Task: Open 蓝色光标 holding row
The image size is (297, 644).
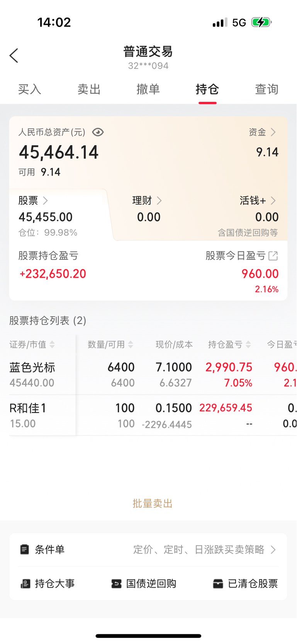Action: pyautogui.click(x=153, y=374)
